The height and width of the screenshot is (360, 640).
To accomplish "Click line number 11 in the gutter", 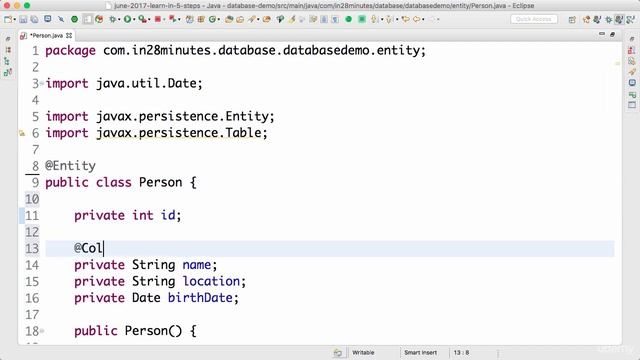I will point(32,216).
